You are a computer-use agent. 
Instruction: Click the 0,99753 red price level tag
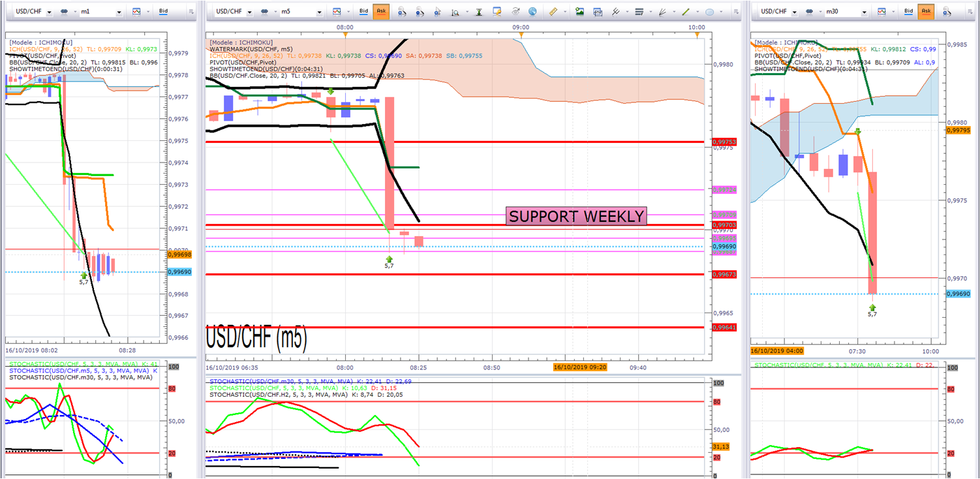pyautogui.click(x=724, y=142)
